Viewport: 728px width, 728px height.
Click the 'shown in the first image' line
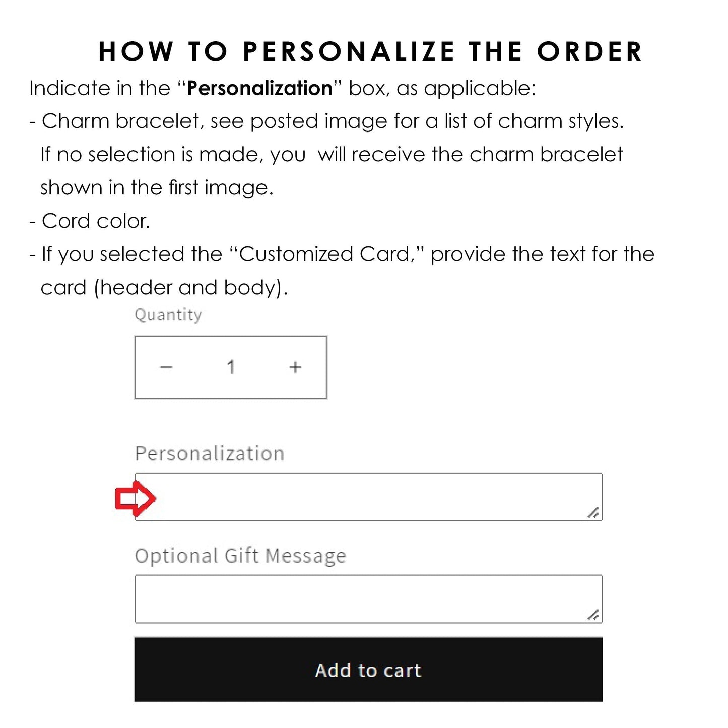pos(157,188)
